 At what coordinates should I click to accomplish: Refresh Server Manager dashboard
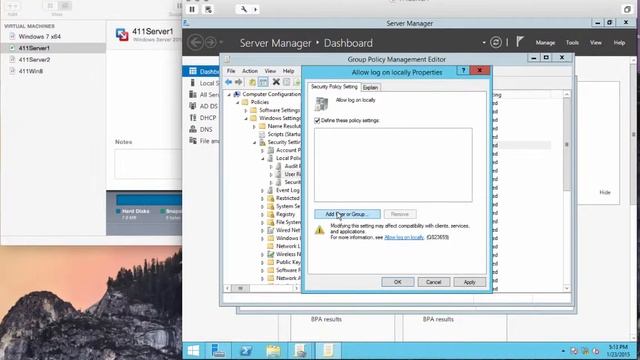pos(496,42)
